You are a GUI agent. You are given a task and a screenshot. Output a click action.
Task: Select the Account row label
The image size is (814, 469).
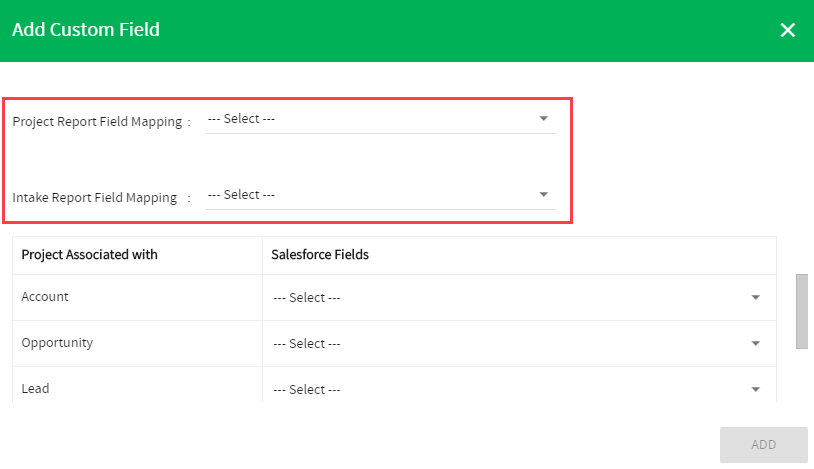pos(45,297)
